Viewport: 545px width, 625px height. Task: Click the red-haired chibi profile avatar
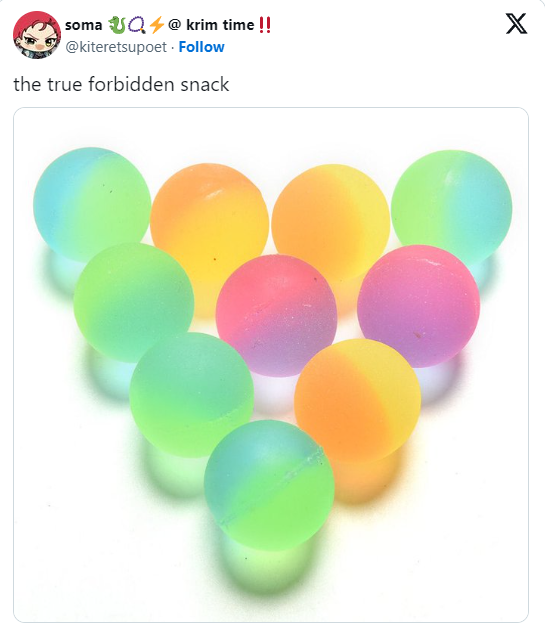coord(37,35)
